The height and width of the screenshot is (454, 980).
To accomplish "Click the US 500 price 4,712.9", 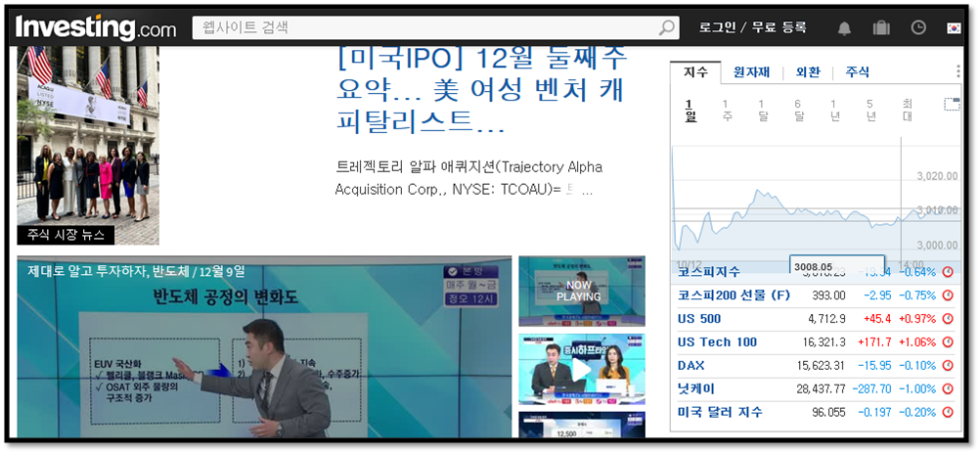I will [826, 319].
